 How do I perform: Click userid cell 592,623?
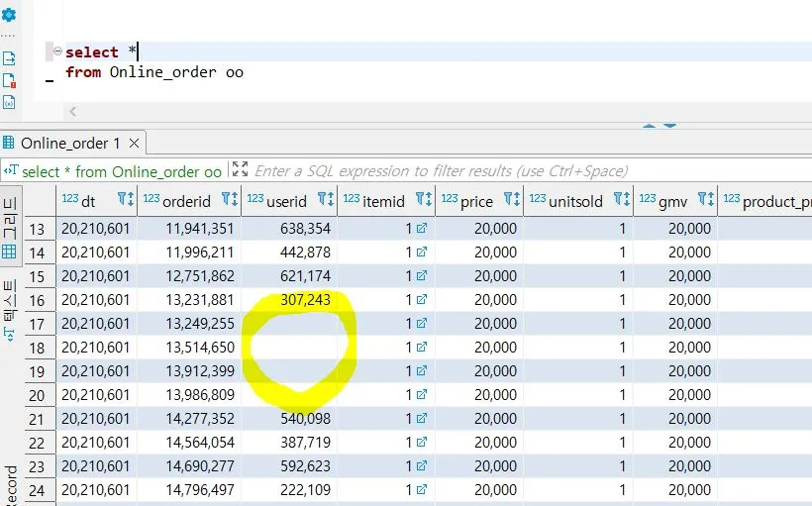point(289,466)
